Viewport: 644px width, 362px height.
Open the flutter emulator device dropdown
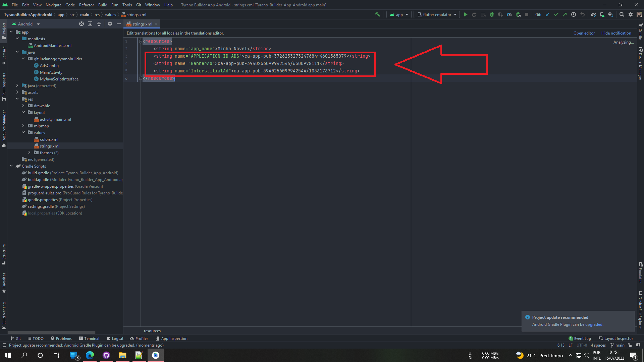(x=437, y=15)
